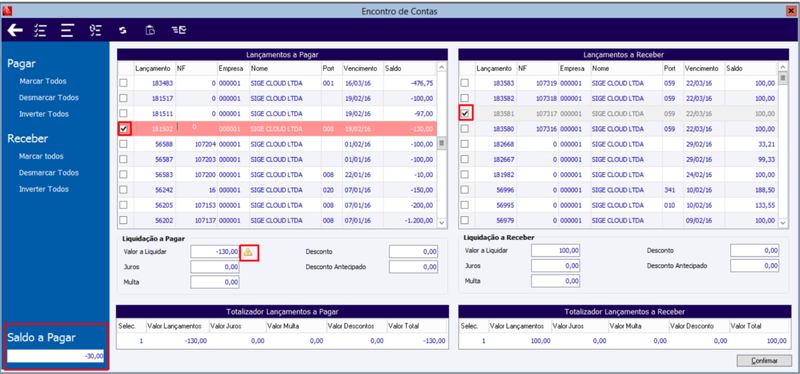Click the Valor a Liquidar field showing -130,00

[x=215, y=252]
